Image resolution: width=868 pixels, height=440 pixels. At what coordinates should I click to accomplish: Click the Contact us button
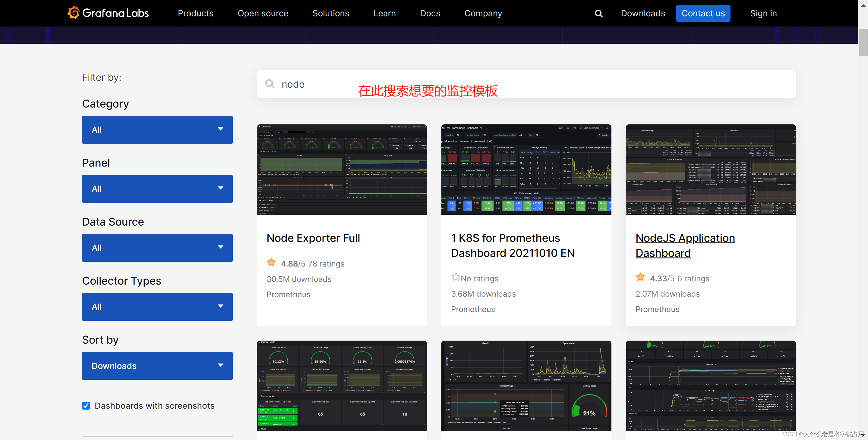click(x=703, y=14)
